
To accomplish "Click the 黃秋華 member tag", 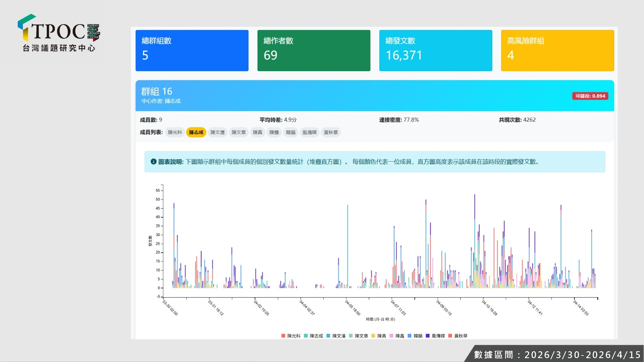I will coord(331,133).
